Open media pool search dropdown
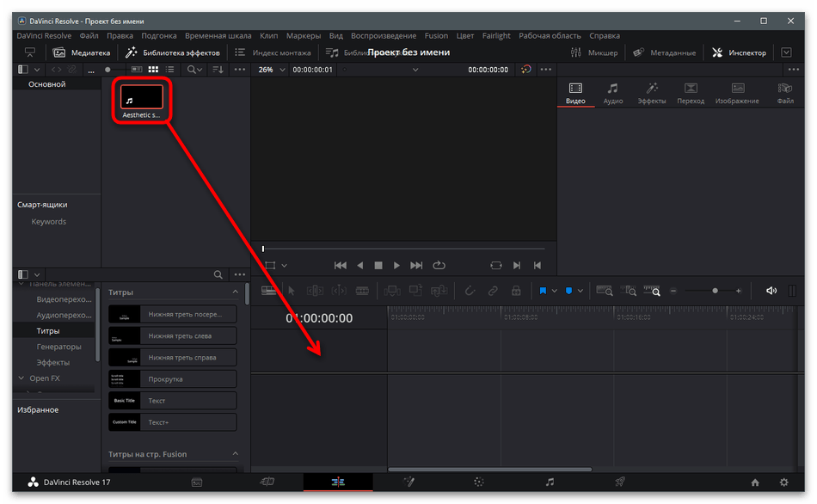 [195, 70]
